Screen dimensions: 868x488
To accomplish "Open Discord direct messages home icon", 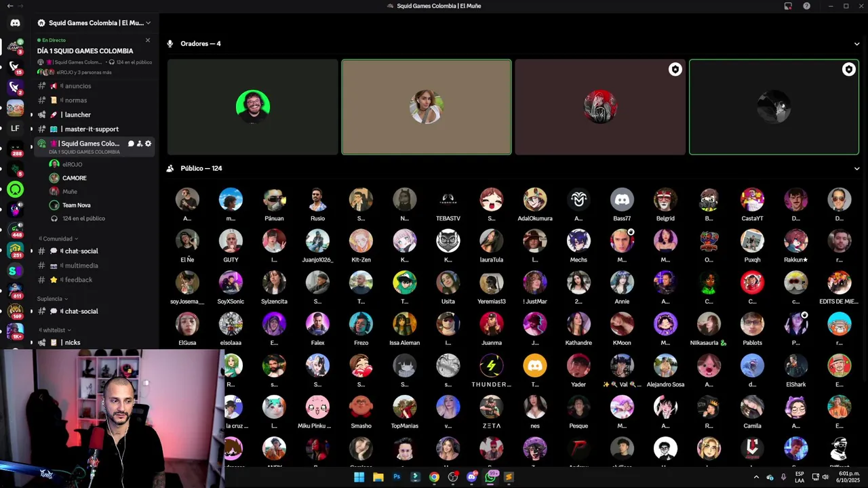I will point(15,23).
